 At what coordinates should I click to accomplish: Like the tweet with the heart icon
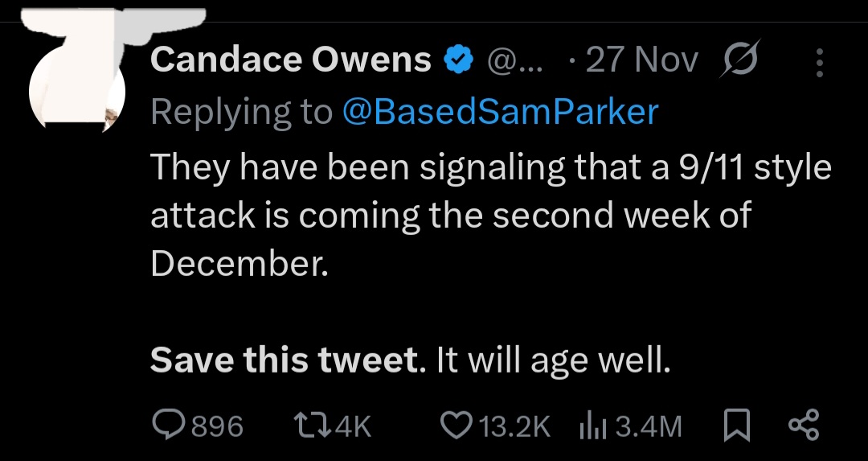click(x=457, y=425)
